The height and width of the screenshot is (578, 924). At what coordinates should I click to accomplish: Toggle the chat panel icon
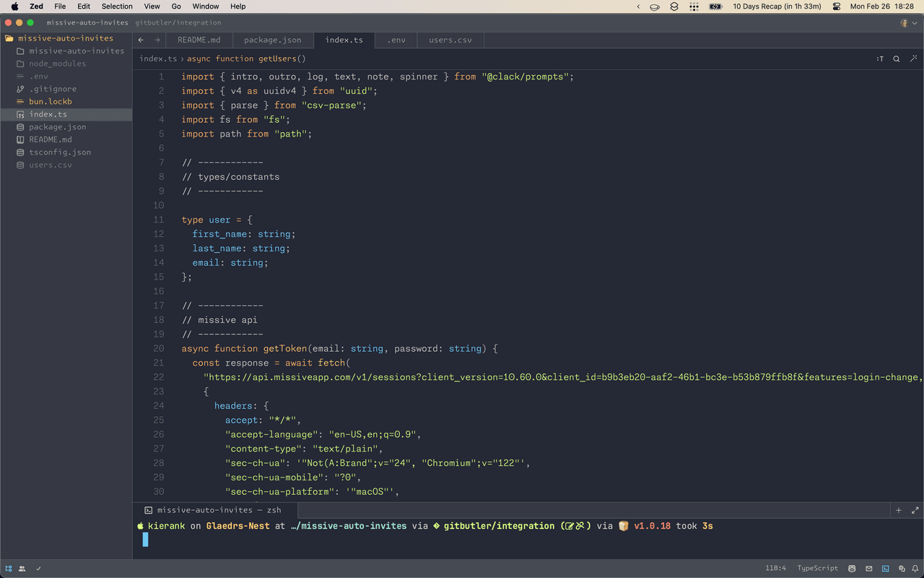point(900,569)
